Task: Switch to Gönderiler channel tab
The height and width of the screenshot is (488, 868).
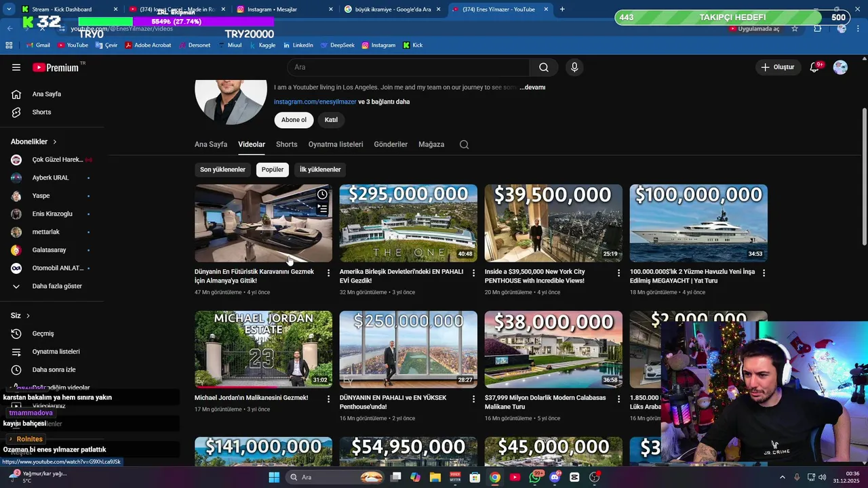Action: (x=391, y=144)
